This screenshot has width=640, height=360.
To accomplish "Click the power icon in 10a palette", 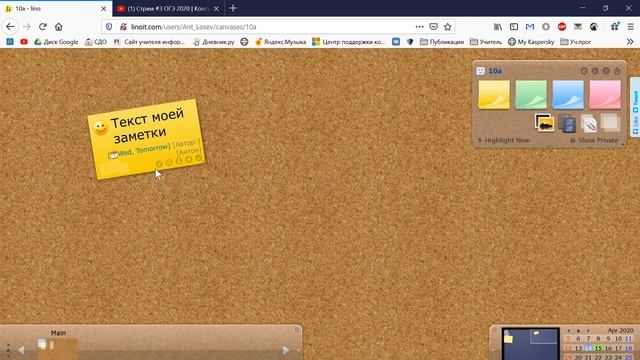I will [x=617, y=71].
